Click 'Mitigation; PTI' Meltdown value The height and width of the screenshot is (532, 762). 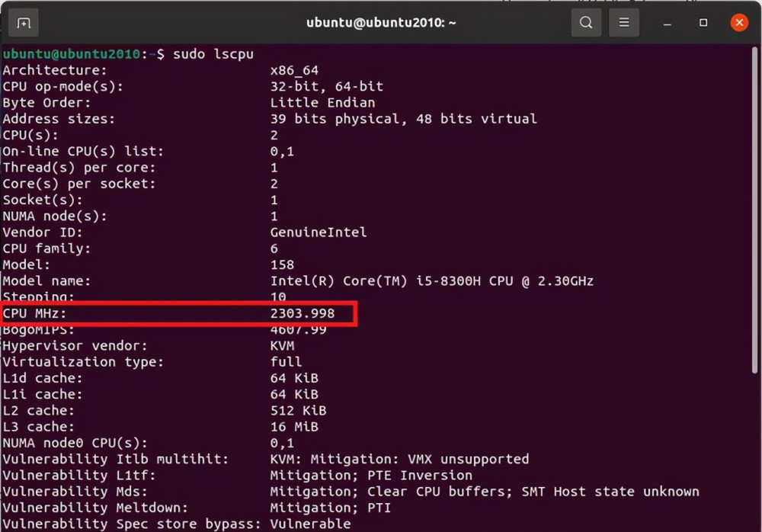pos(331,508)
